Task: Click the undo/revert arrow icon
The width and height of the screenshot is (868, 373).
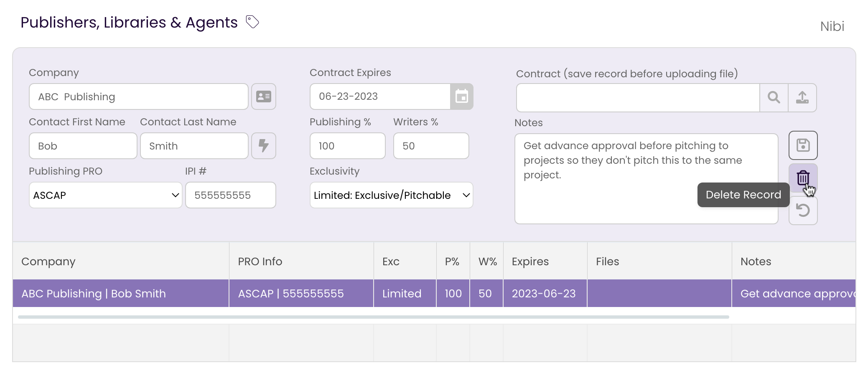Action: [803, 211]
